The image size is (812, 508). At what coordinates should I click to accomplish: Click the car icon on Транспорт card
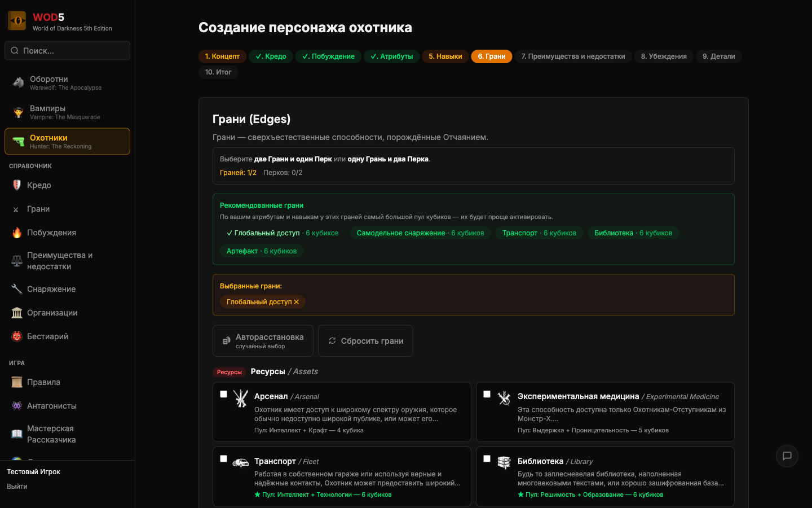point(241,463)
